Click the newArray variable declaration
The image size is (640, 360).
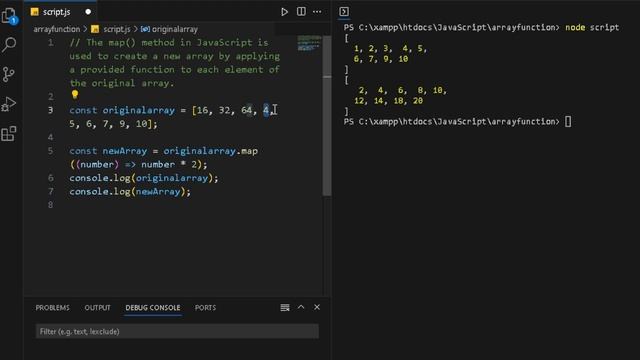coord(124,151)
